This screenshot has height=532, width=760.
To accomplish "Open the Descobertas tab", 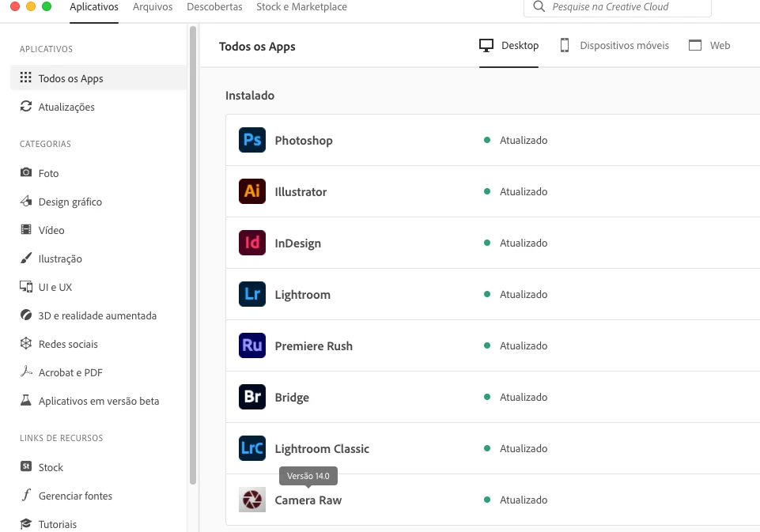I will click(214, 7).
